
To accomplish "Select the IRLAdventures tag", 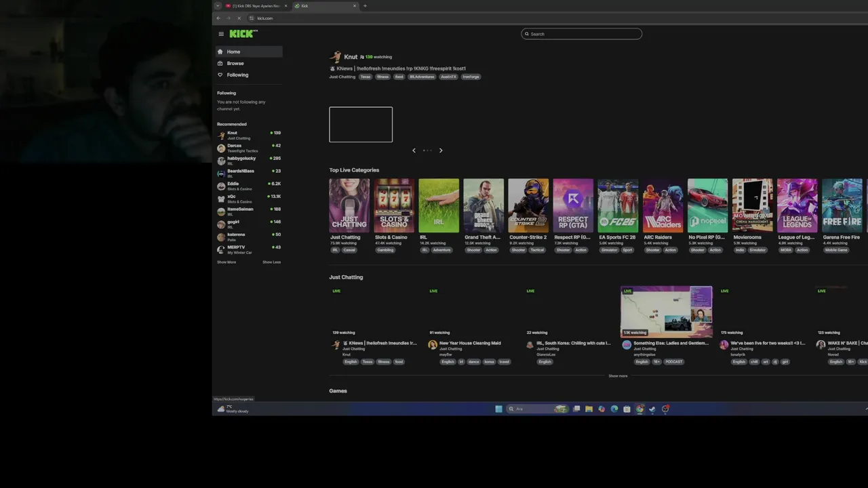I will coord(422,77).
